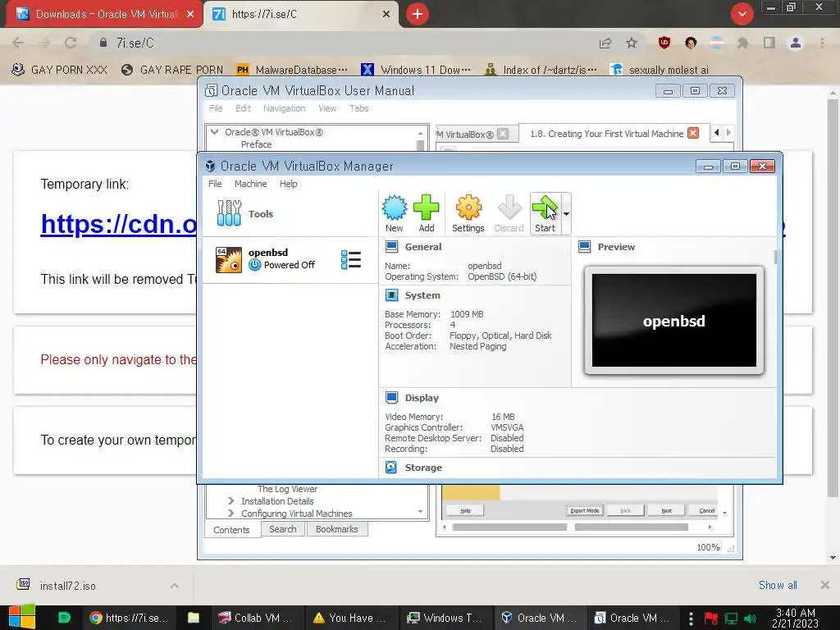The height and width of the screenshot is (630, 840).
Task: Expand the Installation Details tree node
Action: (x=231, y=501)
